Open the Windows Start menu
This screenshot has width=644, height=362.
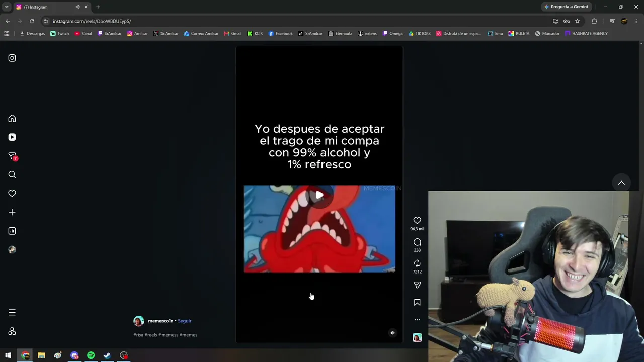pos(8,355)
